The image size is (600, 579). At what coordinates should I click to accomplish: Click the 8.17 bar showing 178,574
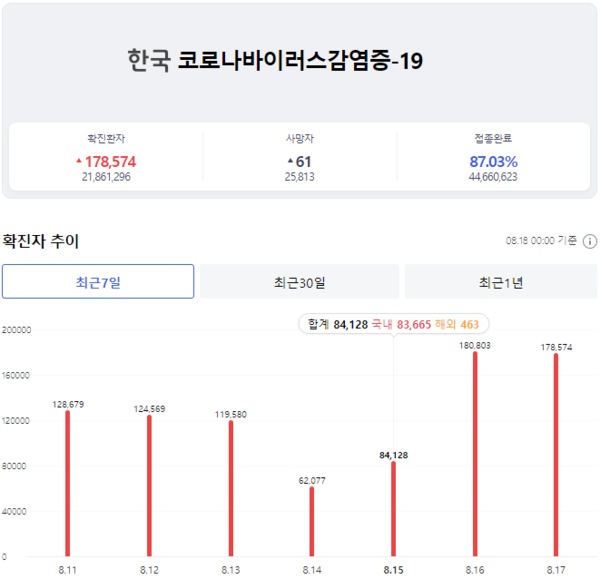556,455
